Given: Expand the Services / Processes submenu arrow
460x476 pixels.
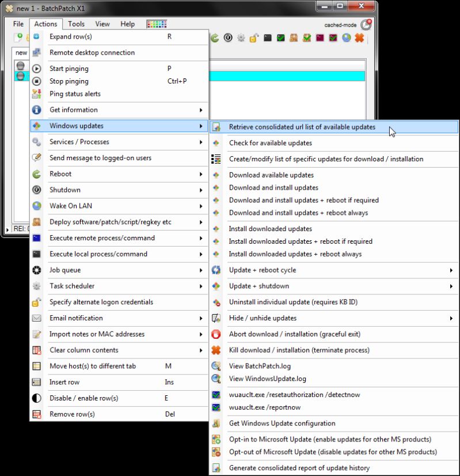Looking at the screenshot, I should pos(201,142).
